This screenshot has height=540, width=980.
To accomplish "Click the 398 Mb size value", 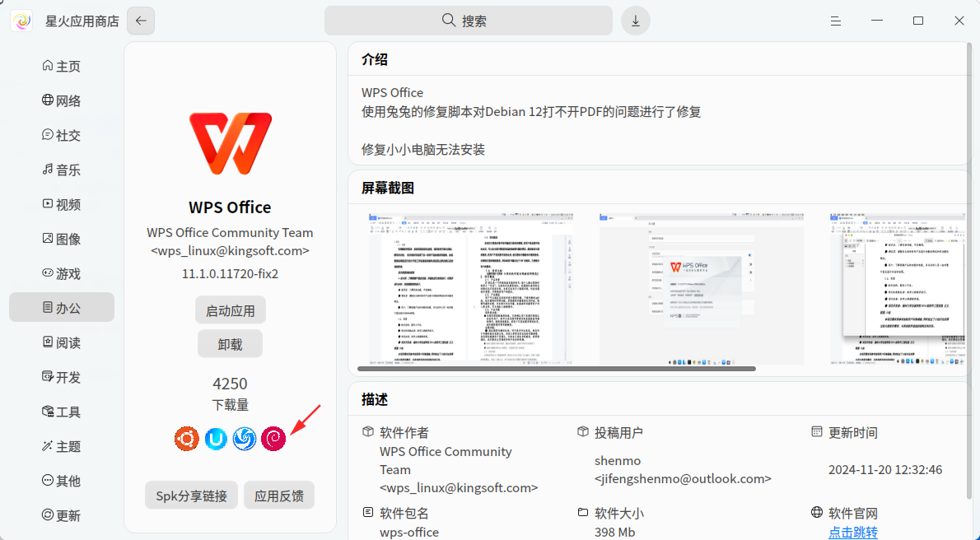I will 614,532.
